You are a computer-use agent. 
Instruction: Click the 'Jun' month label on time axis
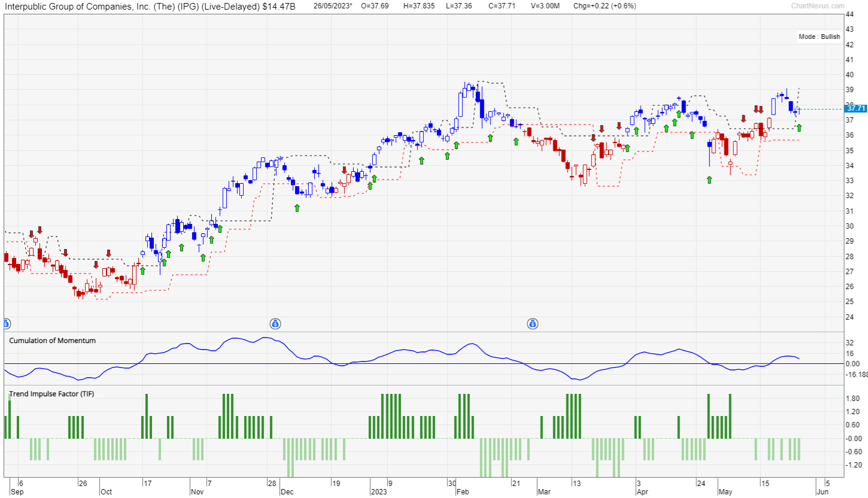823,492
